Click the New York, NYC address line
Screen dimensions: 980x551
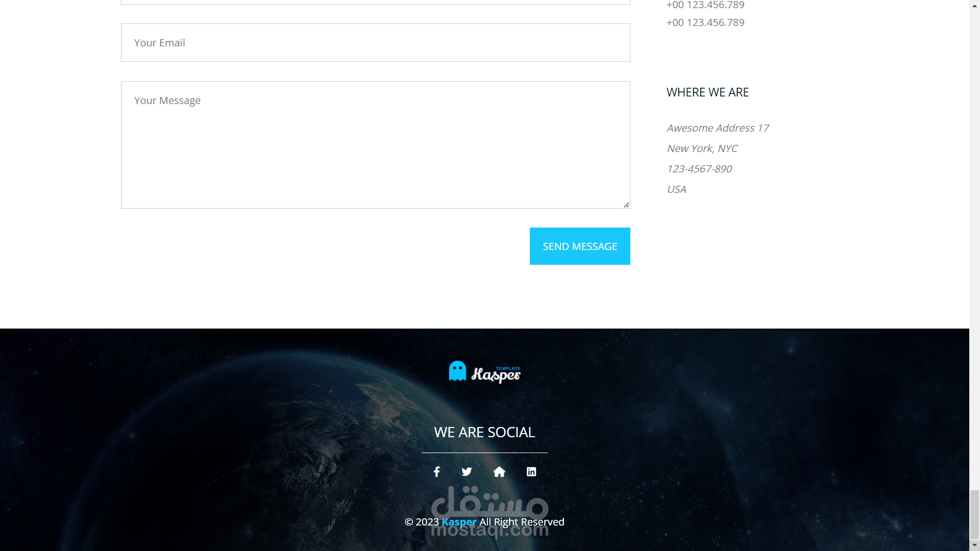tap(702, 148)
